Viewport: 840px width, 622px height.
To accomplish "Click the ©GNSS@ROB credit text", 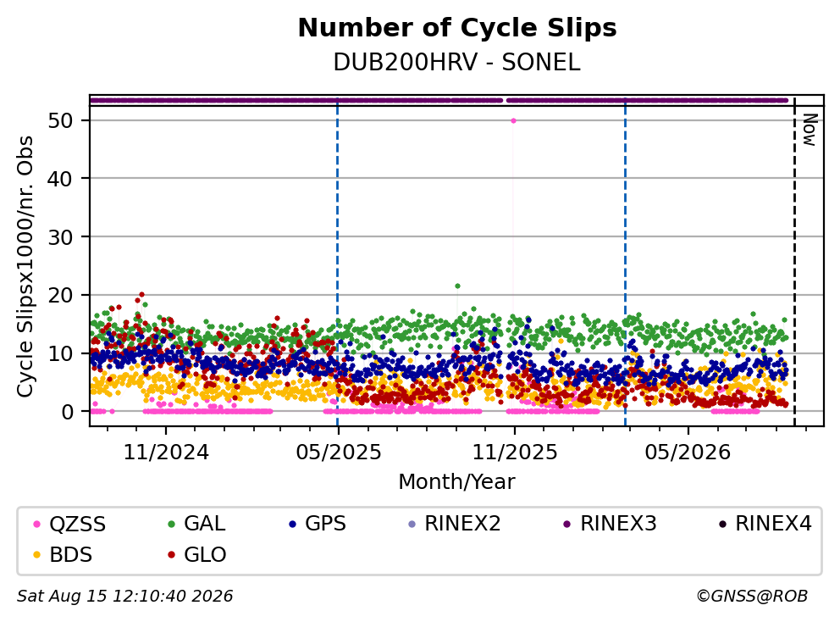I will (x=752, y=597).
